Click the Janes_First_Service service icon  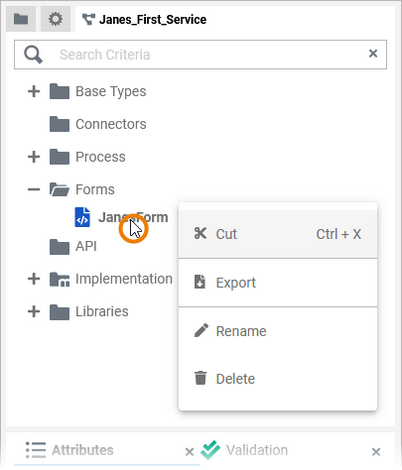pyautogui.click(x=89, y=19)
